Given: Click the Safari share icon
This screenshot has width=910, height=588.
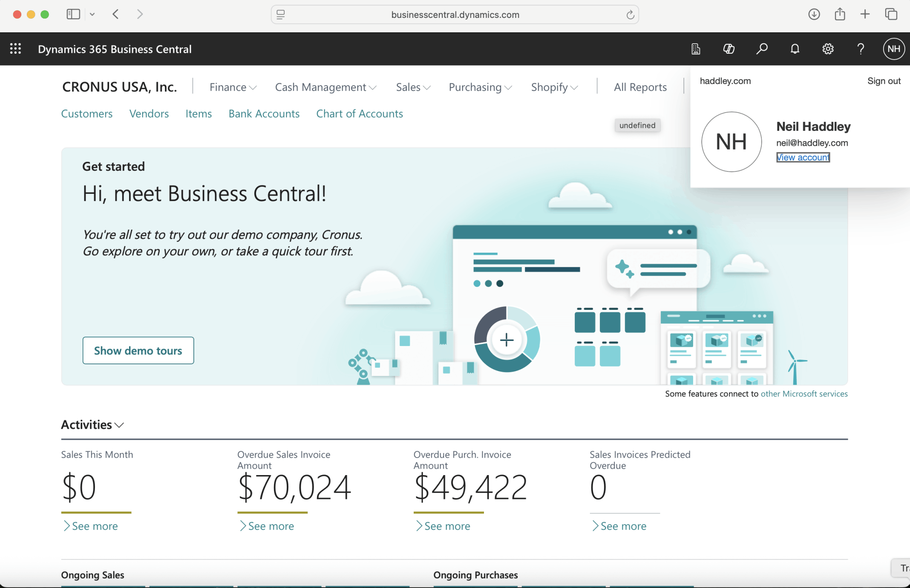Looking at the screenshot, I should (840, 14).
